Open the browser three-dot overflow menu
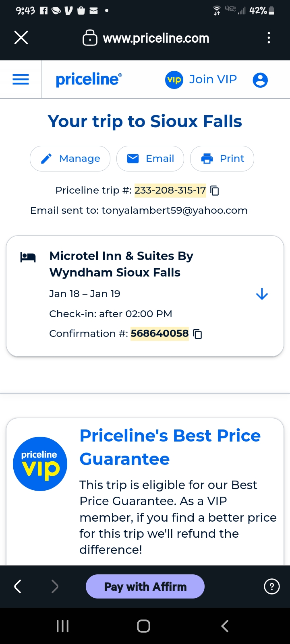 click(269, 38)
